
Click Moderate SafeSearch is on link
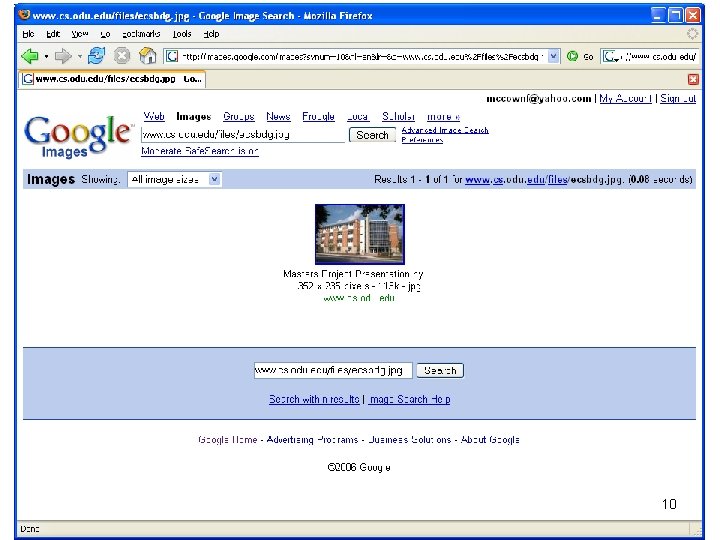click(200, 151)
